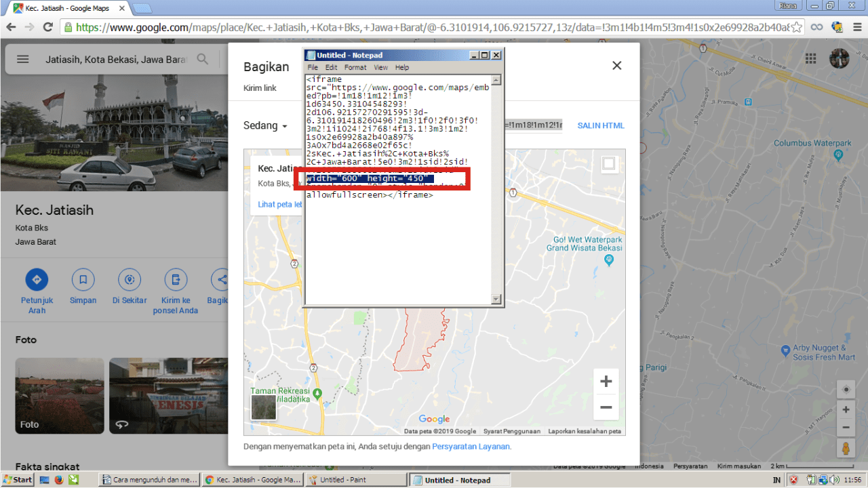Click the Kec. Jatiasih browser tab
The image size is (868, 488).
[x=68, y=7]
